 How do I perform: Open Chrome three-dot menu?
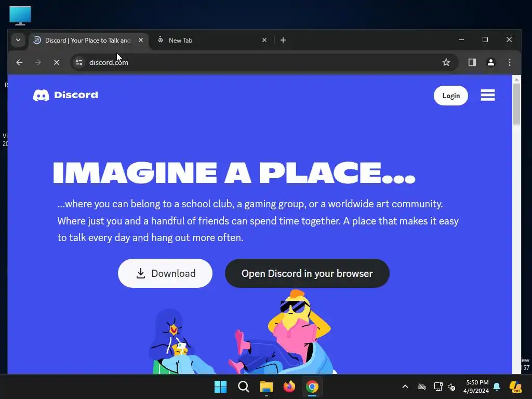(510, 62)
